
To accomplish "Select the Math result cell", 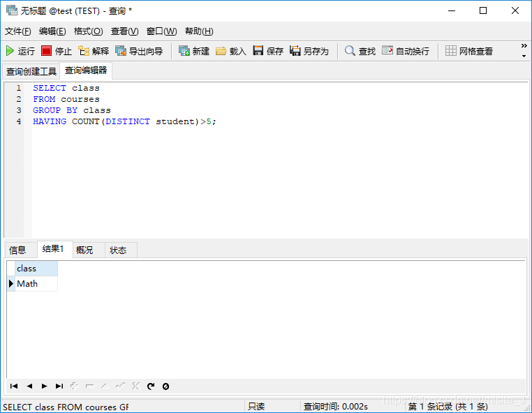I will pos(36,284).
